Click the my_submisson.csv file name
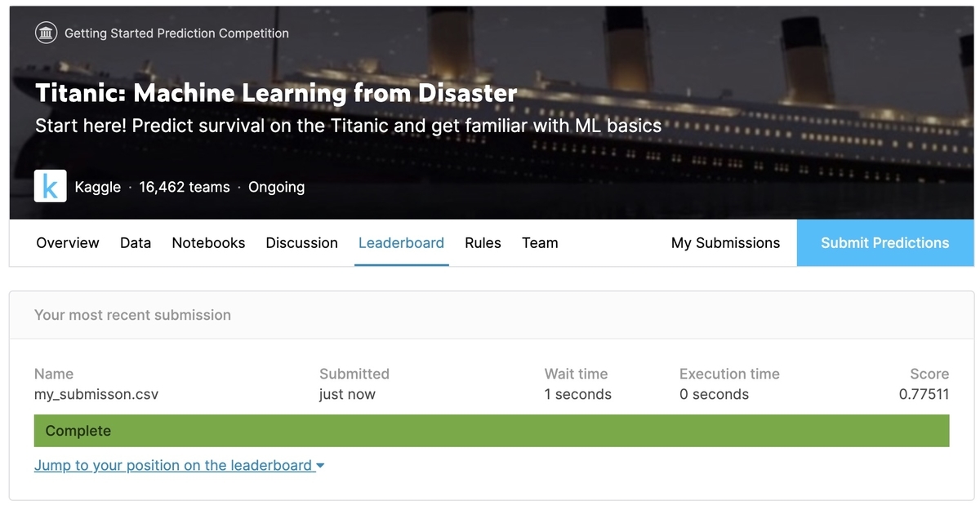The height and width of the screenshot is (514, 980). [x=96, y=395]
